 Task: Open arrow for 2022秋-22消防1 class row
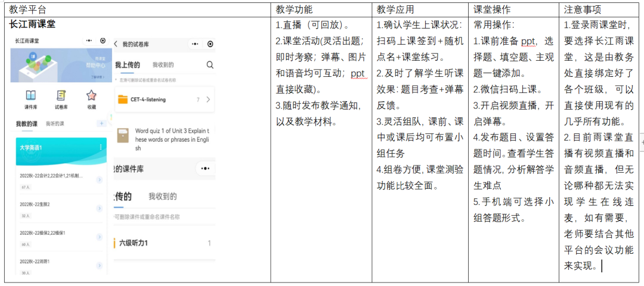pyautogui.click(x=100, y=266)
